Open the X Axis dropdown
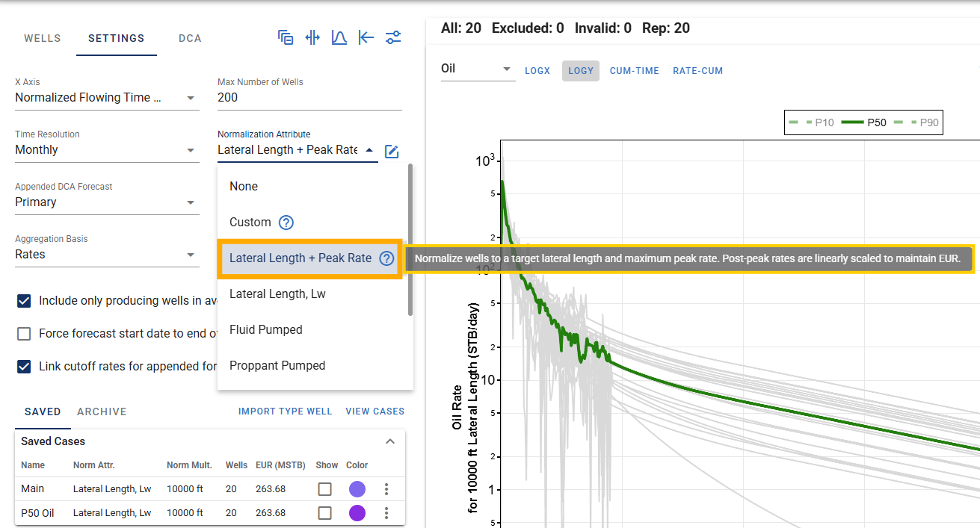Screen dimensions: 980x528 pyautogui.click(x=107, y=98)
